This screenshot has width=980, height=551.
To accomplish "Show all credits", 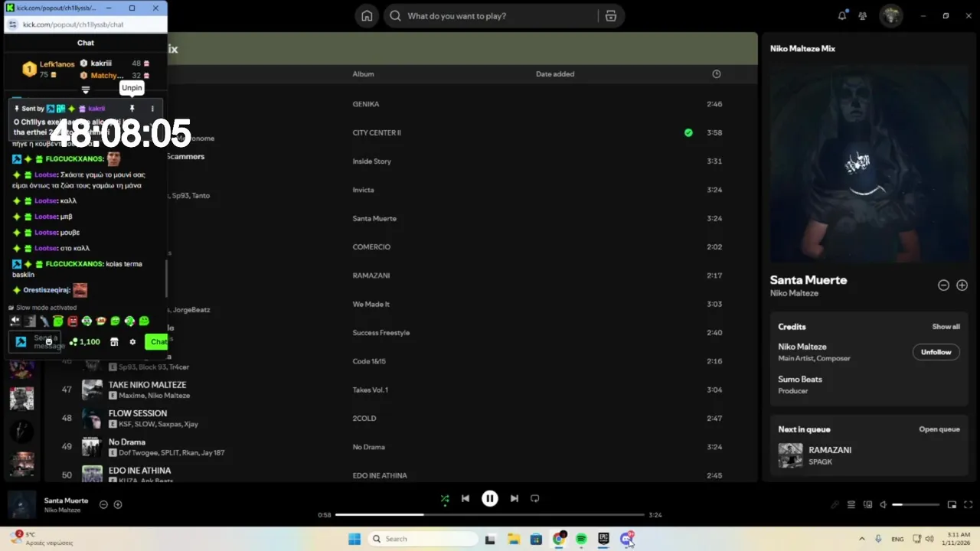I will coord(946,327).
